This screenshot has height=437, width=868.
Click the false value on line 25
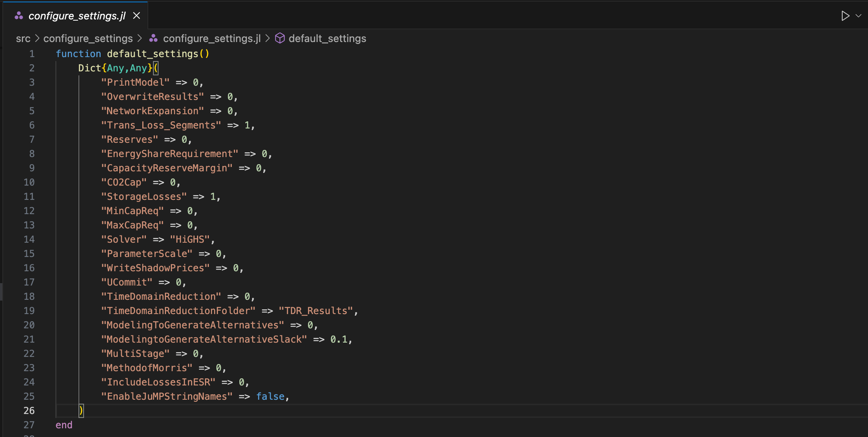tap(270, 397)
